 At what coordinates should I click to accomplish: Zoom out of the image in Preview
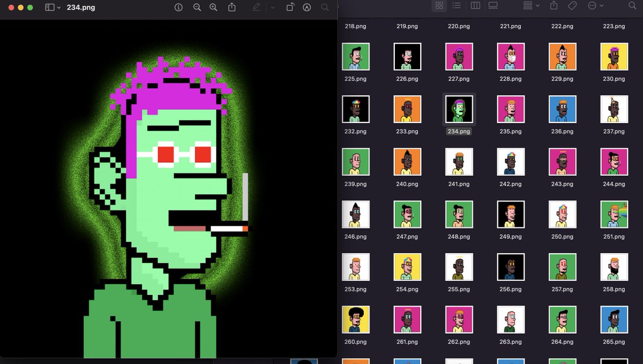tap(197, 7)
